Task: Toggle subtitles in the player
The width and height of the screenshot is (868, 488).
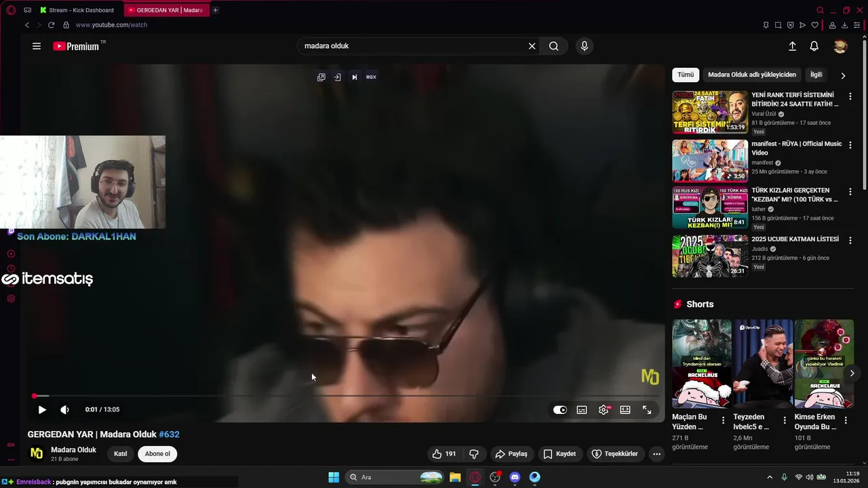Action: [x=582, y=410]
